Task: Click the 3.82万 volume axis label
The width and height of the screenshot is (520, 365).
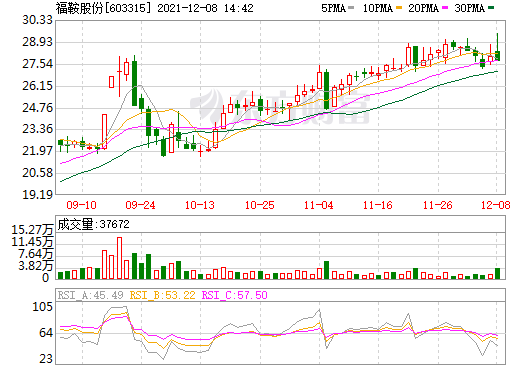Action: [x=35, y=266]
